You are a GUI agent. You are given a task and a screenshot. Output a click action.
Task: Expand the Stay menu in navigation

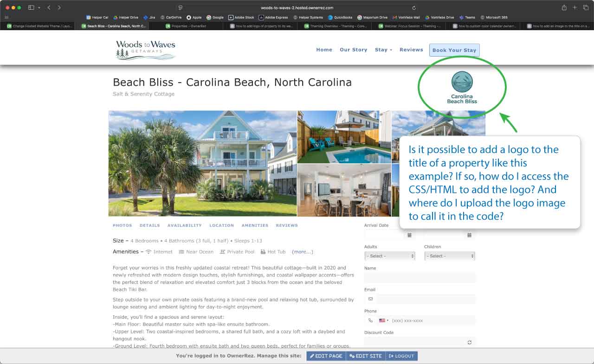383,50
